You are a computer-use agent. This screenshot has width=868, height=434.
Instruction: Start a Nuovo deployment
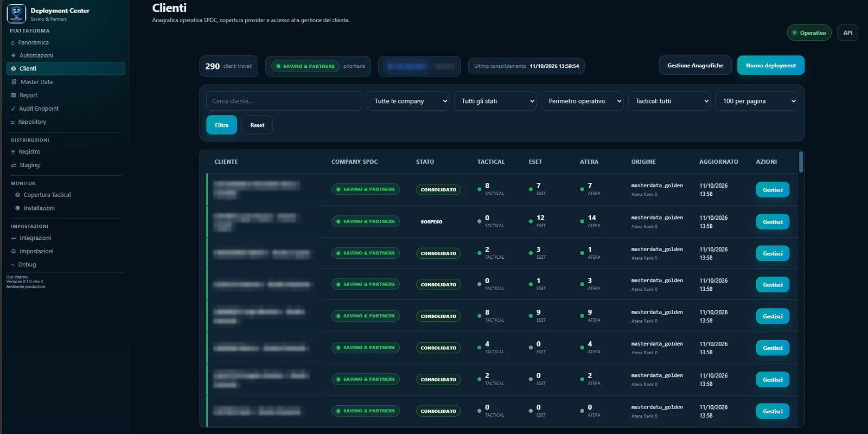click(771, 66)
